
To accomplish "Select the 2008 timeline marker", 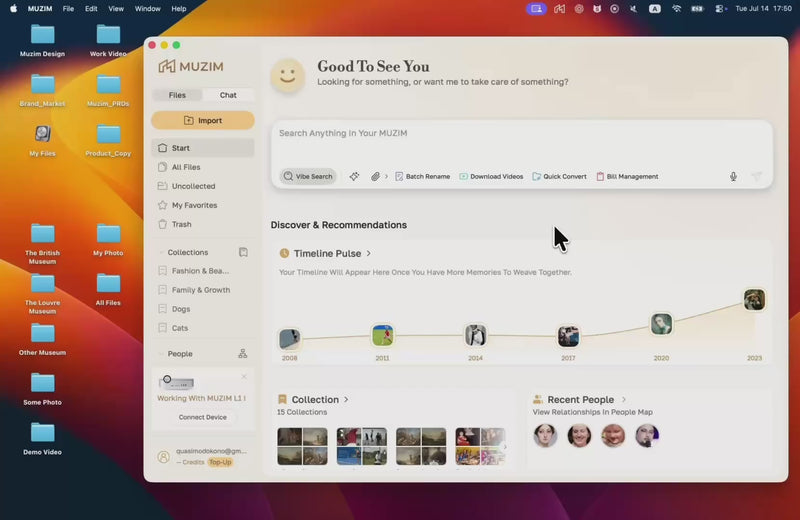I will coord(289,339).
